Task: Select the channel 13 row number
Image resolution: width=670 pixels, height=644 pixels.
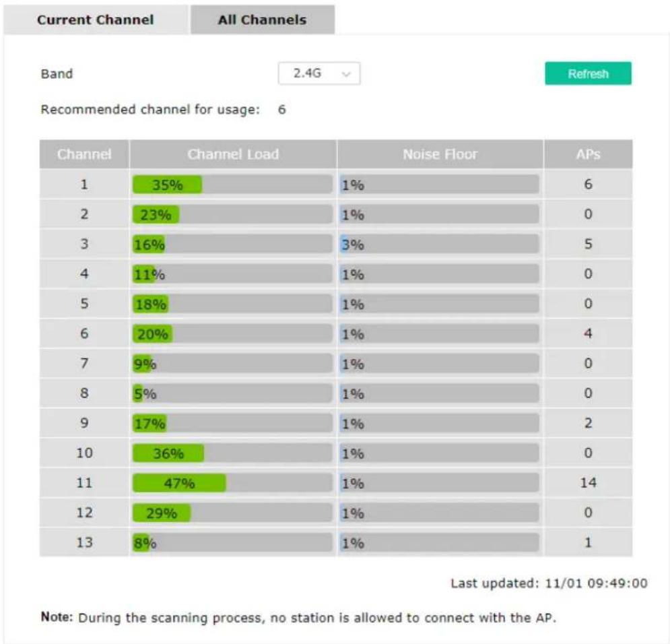Action: (x=84, y=542)
